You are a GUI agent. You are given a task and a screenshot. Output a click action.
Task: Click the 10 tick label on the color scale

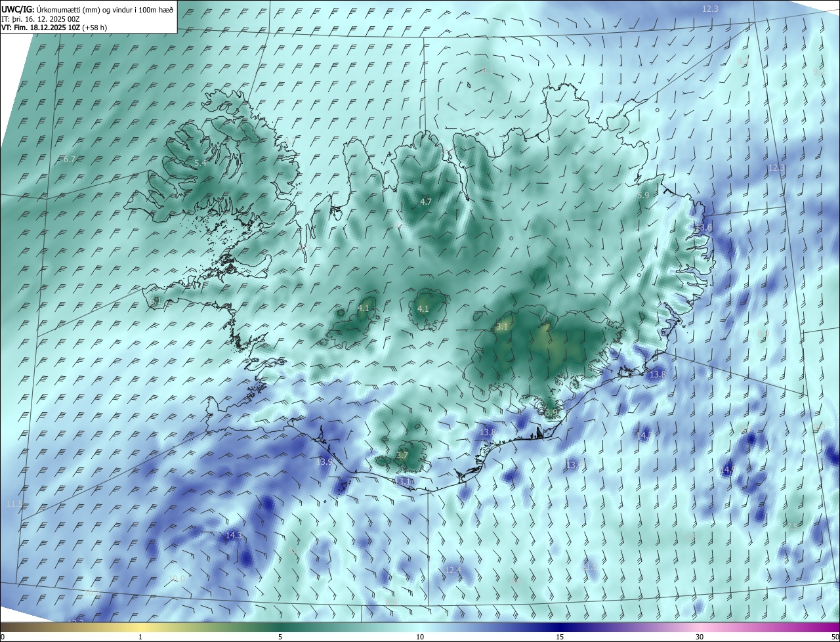coord(420,637)
